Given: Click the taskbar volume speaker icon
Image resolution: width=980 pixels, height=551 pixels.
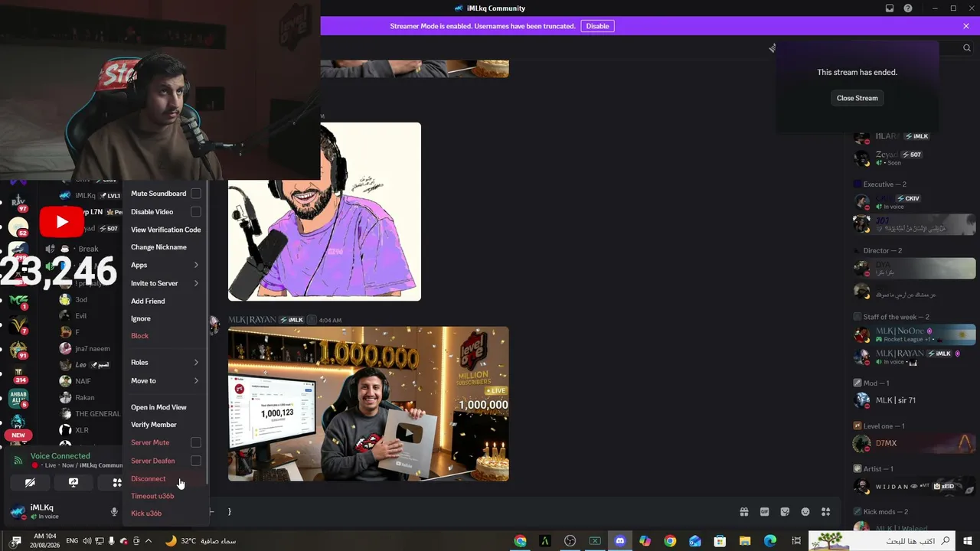Looking at the screenshot, I should [x=87, y=541].
